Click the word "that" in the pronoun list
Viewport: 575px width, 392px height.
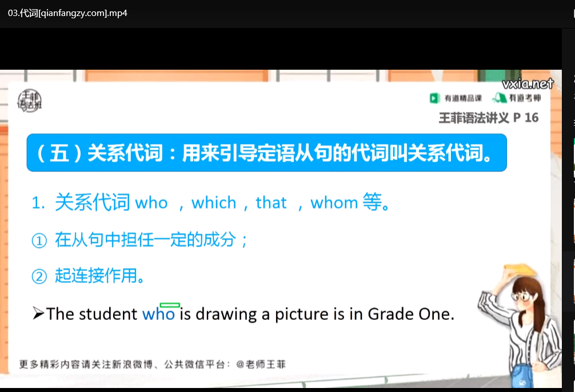[271, 202]
